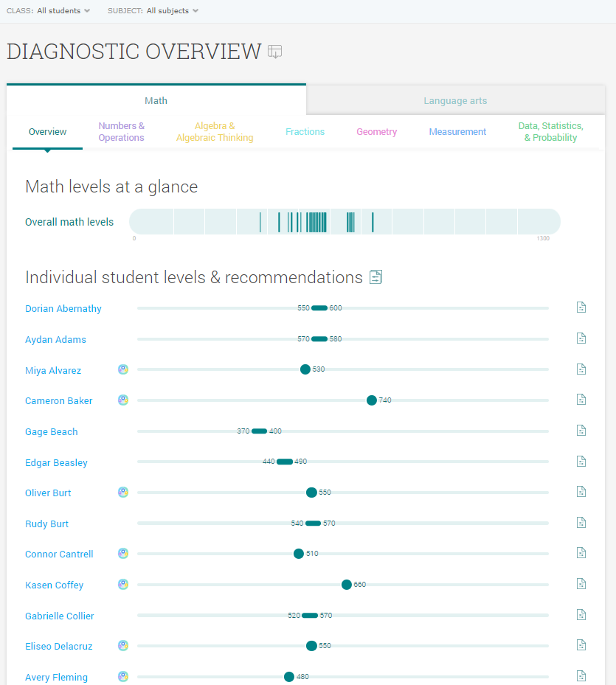Select the Fractions sub-tab
The height and width of the screenshot is (685, 616).
[x=305, y=131]
